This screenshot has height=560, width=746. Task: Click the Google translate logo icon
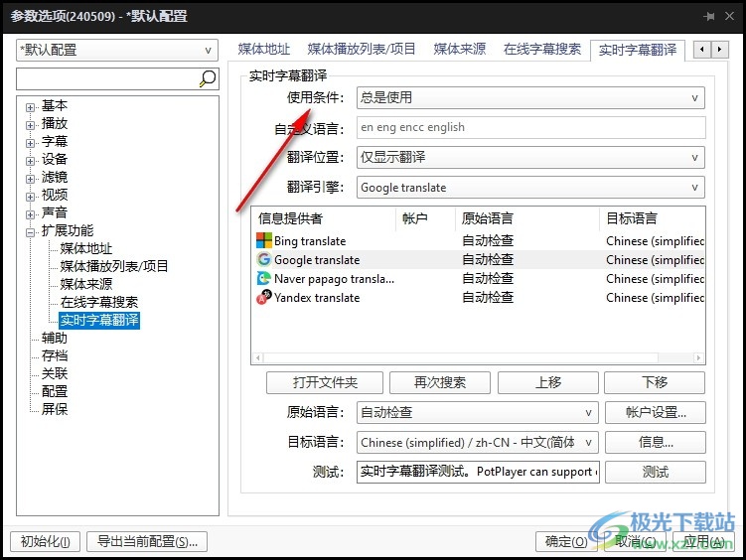click(264, 259)
